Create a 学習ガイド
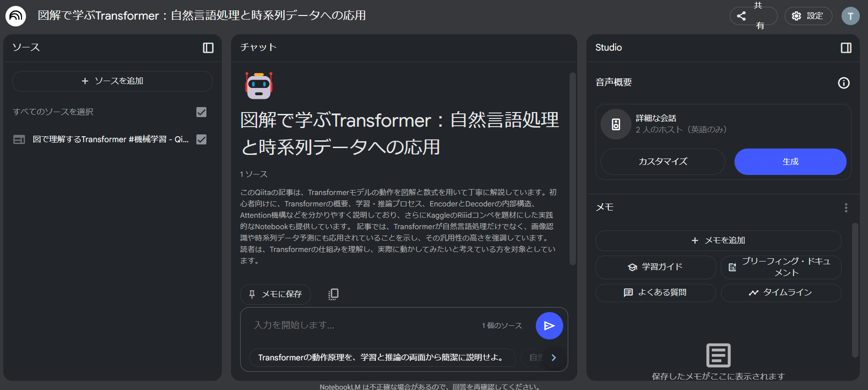The image size is (868, 390). (656, 267)
